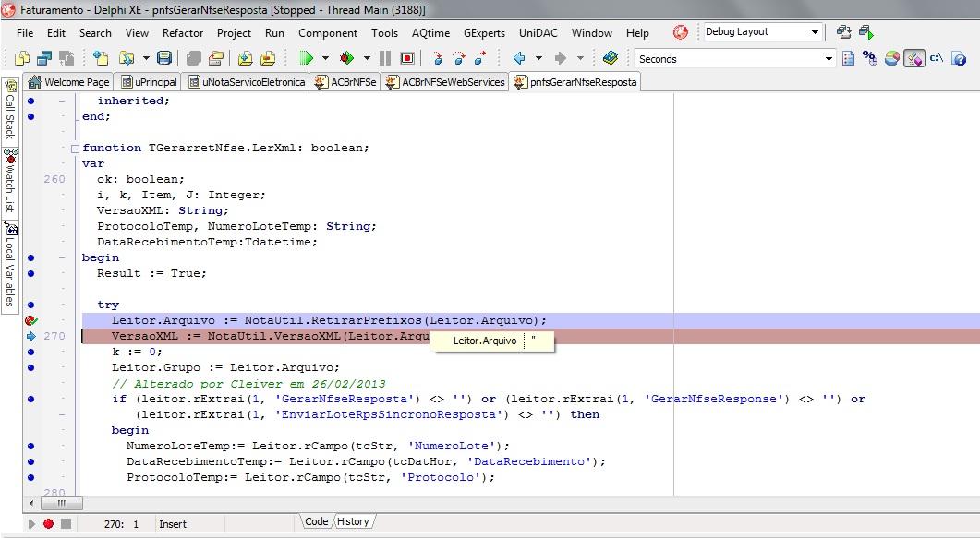Viewport: 980px width, 538px height.
Task: Open the Seconds combo box
Action: 734,59
